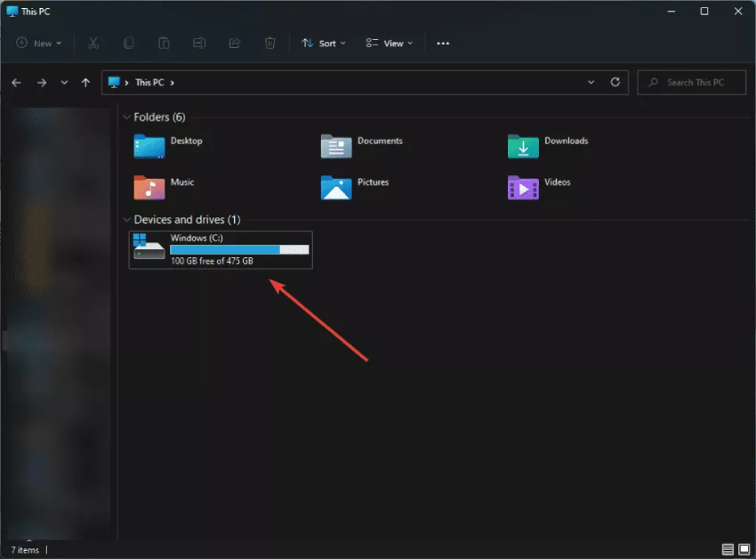Expand the Sort options dropdown
The height and width of the screenshot is (559, 756).
click(324, 43)
